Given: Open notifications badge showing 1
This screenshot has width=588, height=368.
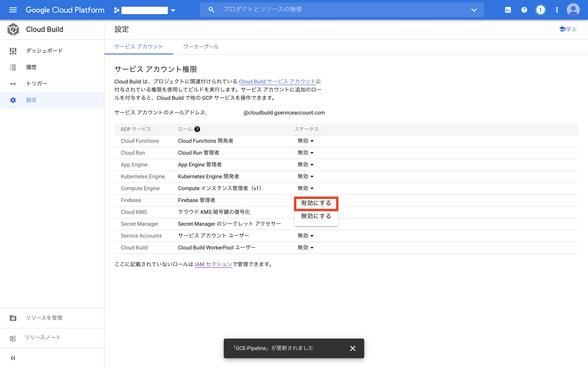Looking at the screenshot, I should click(x=540, y=10).
